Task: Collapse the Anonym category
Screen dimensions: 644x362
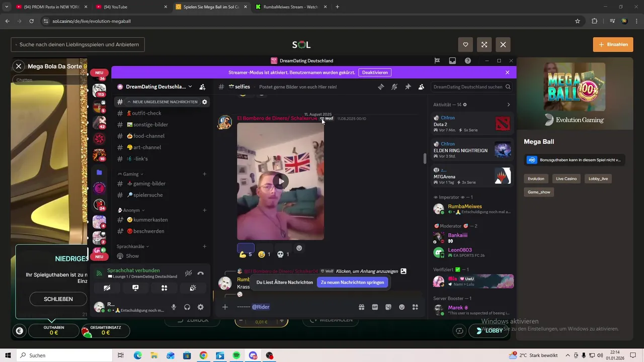Action: pyautogui.click(x=131, y=210)
